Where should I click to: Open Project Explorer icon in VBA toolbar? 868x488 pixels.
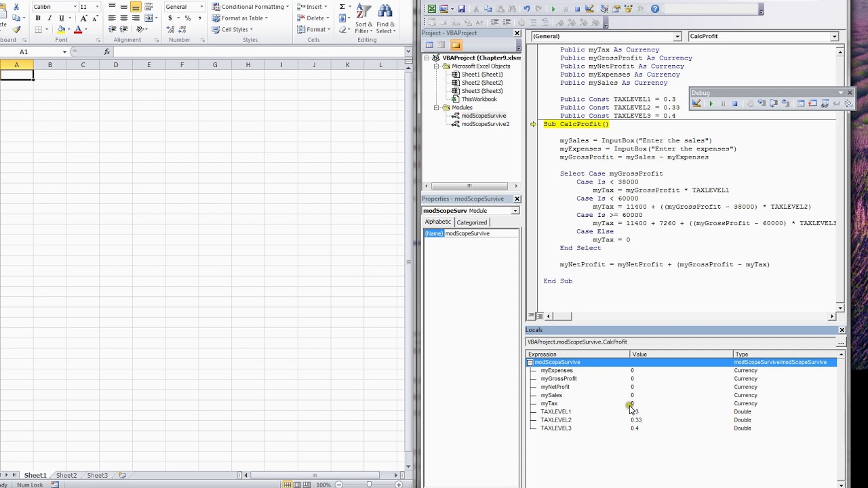604,9
